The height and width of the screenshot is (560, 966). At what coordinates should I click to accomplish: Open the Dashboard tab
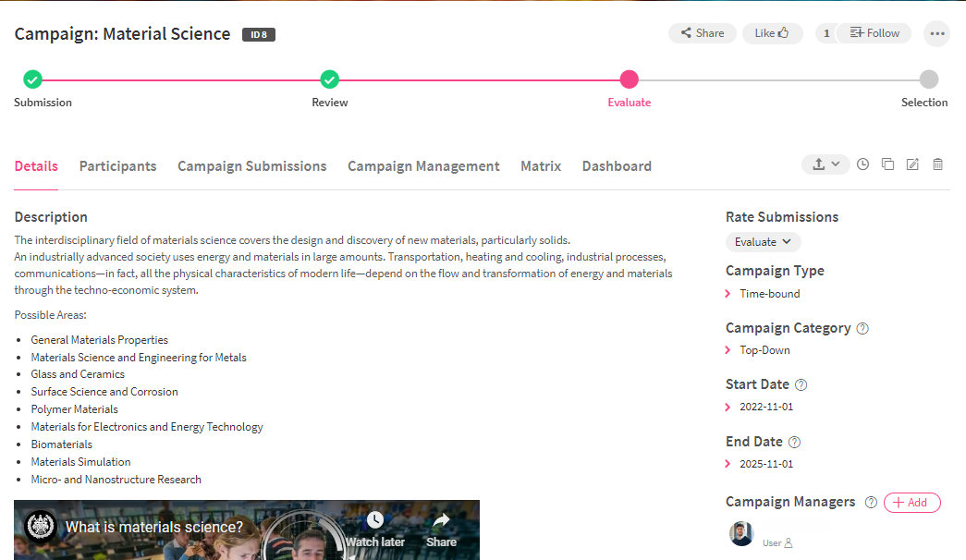(617, 166)
